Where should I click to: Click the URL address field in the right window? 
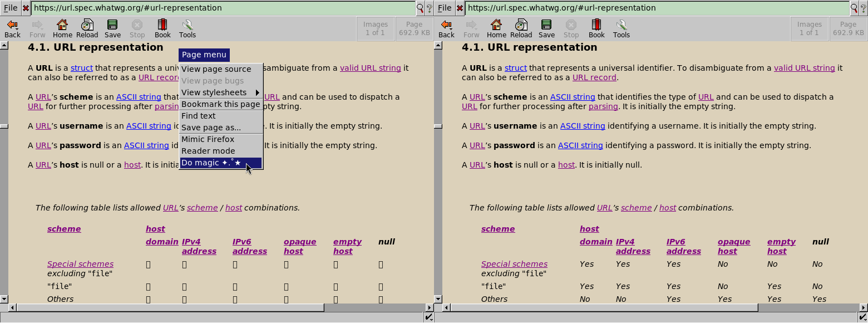[x=657, y=8]
